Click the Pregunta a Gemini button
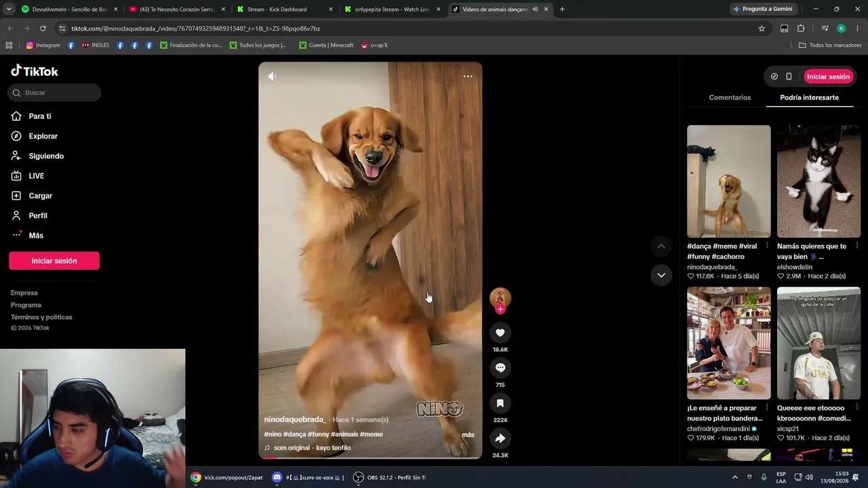 click(x=763, y=9)
